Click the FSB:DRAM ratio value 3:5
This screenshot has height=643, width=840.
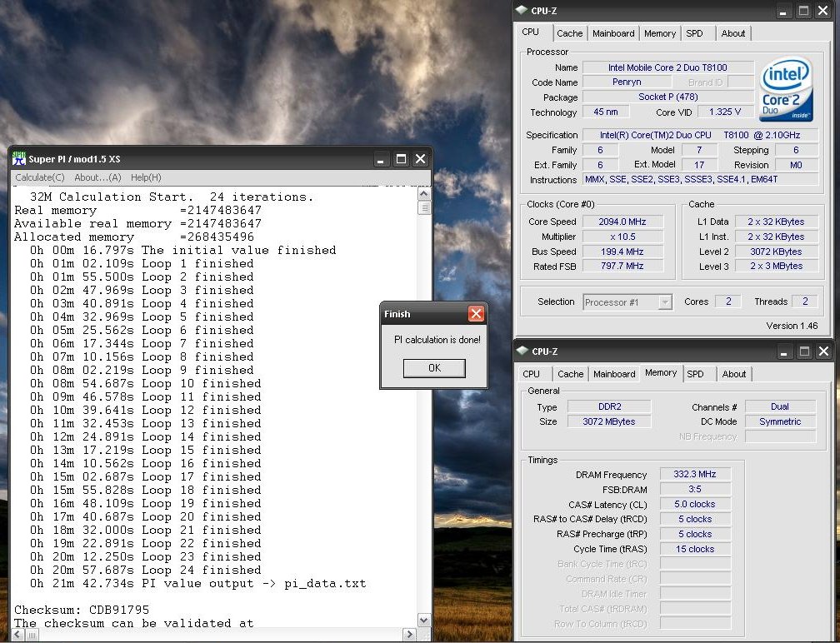point(695,489)
